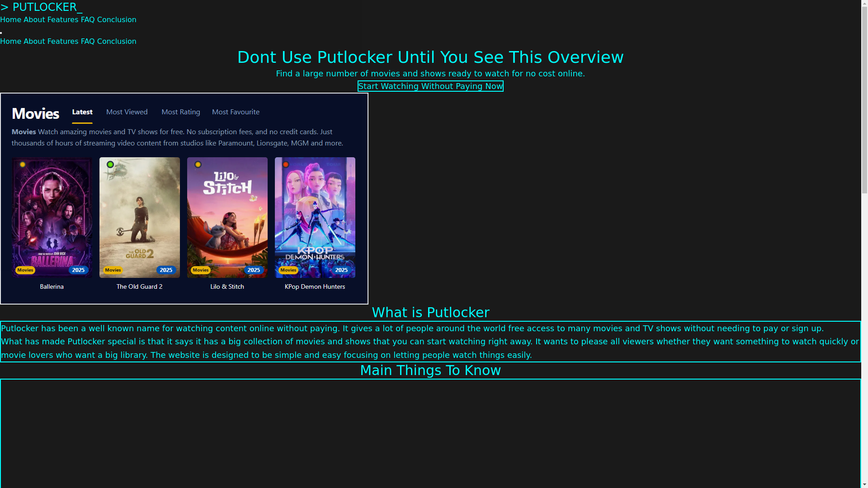
Task: Click the page scrollbar down arrow
Action: click(864, 484)
